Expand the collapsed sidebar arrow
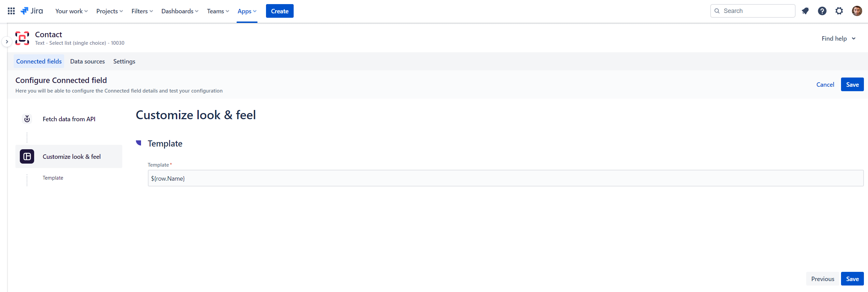Viewport: 868px width, 292px height. (7, 42)
